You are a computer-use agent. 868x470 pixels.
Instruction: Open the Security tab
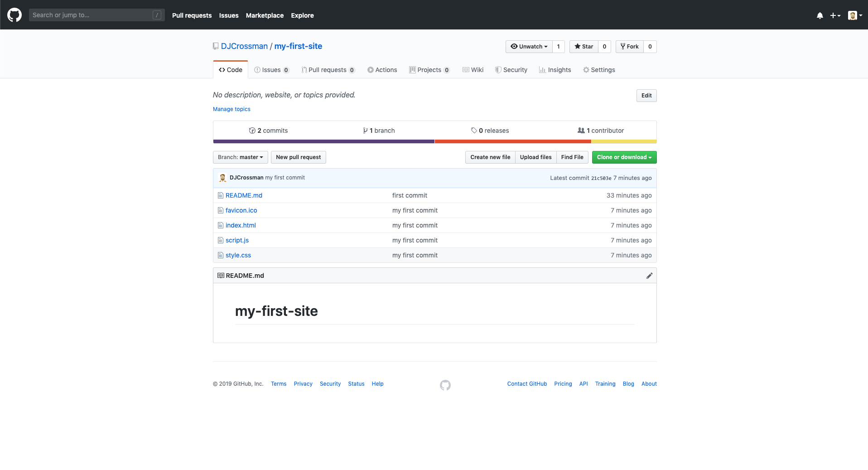pyautogui.click(x=511, y=70)
